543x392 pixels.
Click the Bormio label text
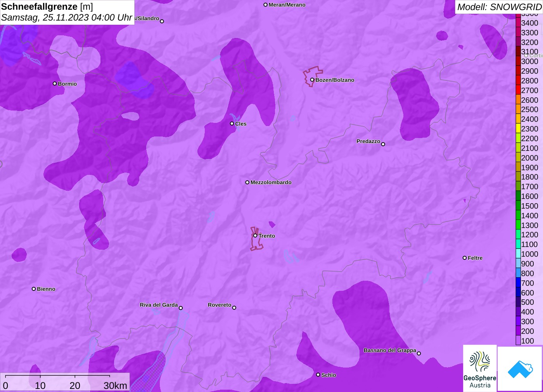(67, 84)
